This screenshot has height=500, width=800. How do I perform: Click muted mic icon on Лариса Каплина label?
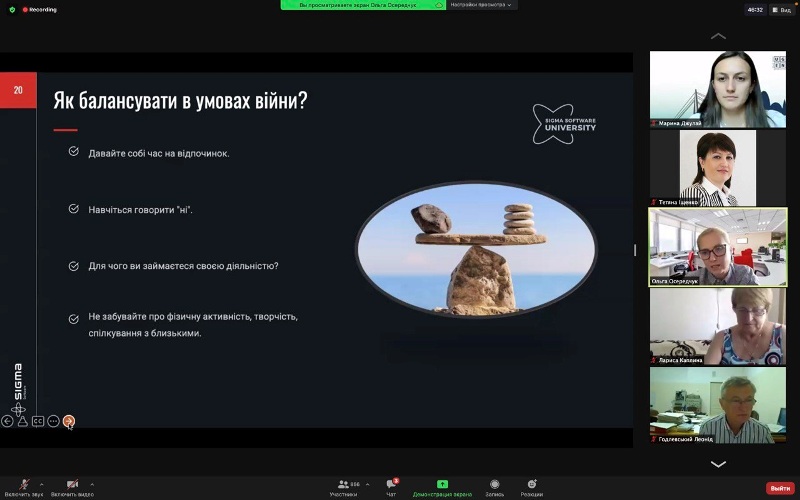pyautogui.click(x=654, y=360)
